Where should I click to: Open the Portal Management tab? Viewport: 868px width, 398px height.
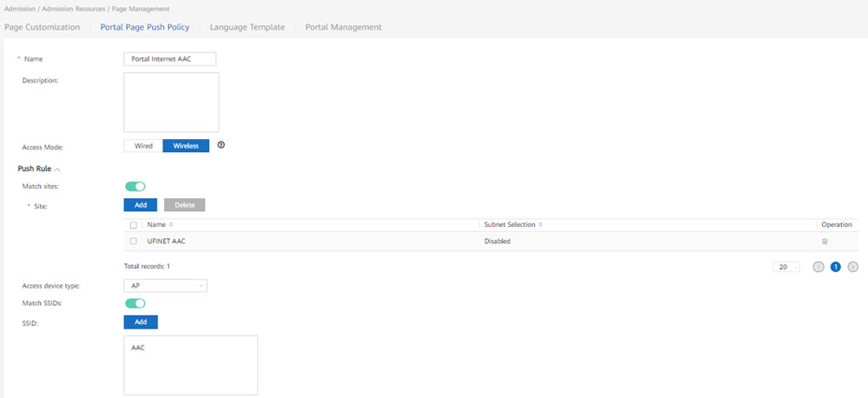point(343,27)
